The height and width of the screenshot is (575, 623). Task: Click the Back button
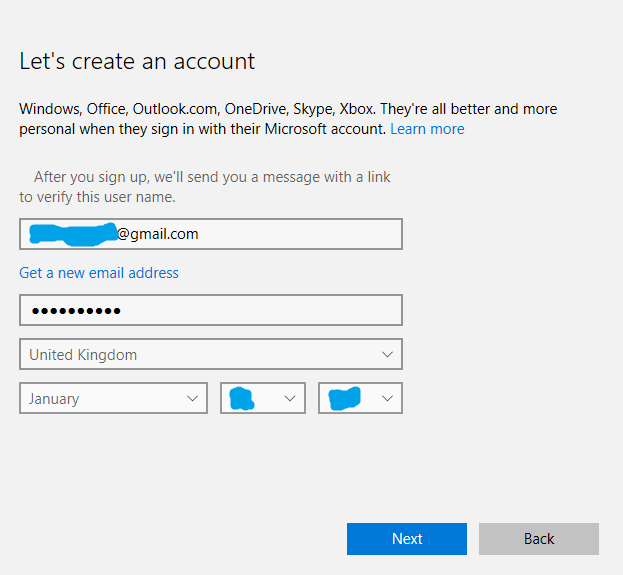point(538,538)
